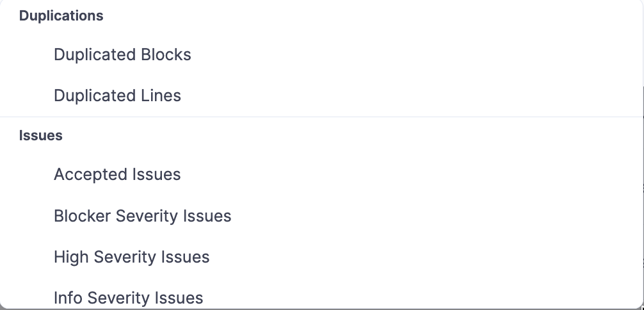
Task: Click Info Severity Issues at list bottom
Action: click(x=128, y=298)
